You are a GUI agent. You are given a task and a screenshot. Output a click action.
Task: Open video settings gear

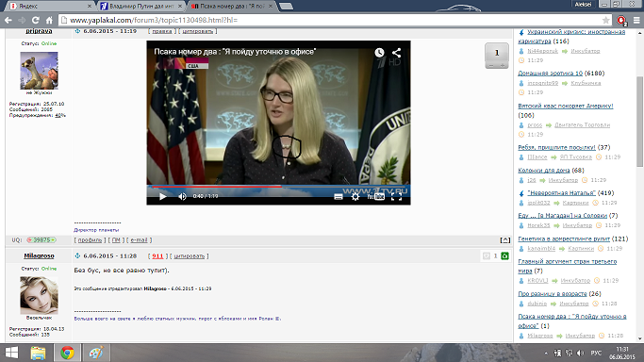coord(355,197)
